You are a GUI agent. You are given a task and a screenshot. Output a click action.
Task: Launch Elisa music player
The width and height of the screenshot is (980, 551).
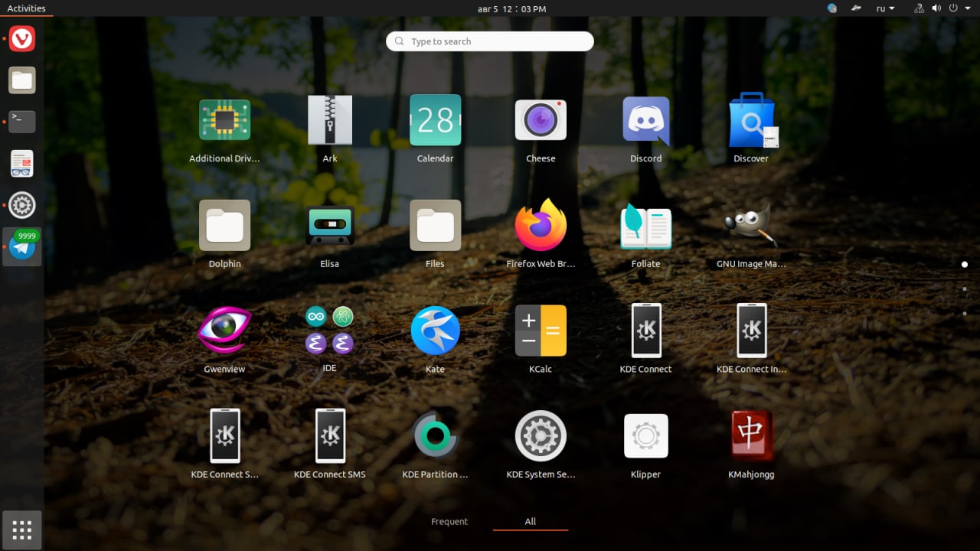click(x=330, y=233)
